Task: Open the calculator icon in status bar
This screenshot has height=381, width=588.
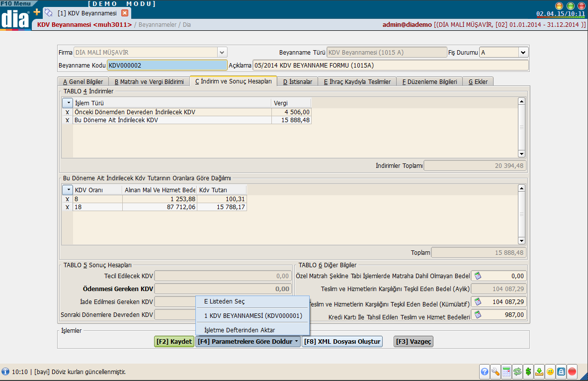Action: coord(506,372)
